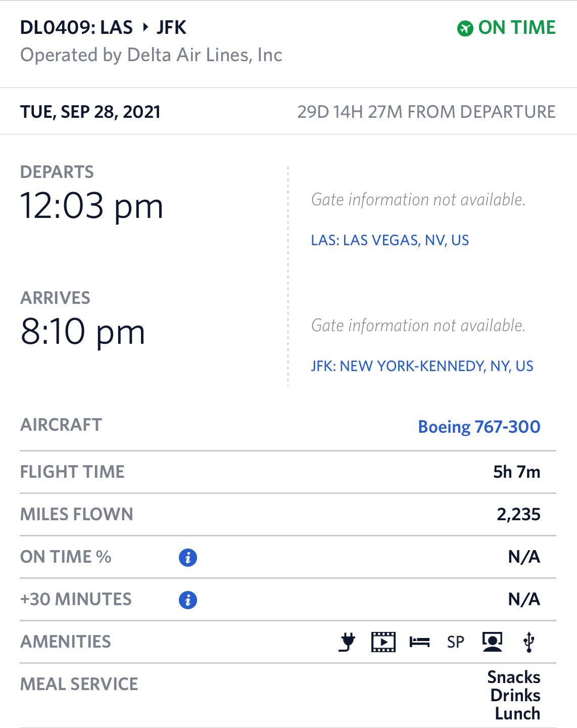Click the ON TIME status text
The width and height of the screenshot is (577, 728).
coord(517,28)
